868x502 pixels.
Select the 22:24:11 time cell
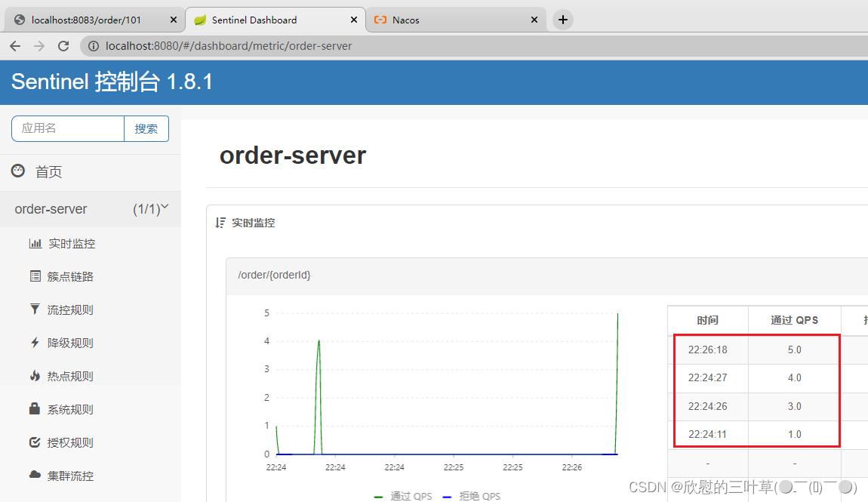708,435
